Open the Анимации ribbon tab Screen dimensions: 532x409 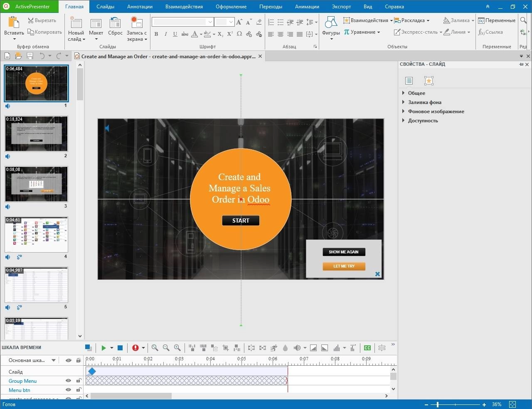pos(307,7)
